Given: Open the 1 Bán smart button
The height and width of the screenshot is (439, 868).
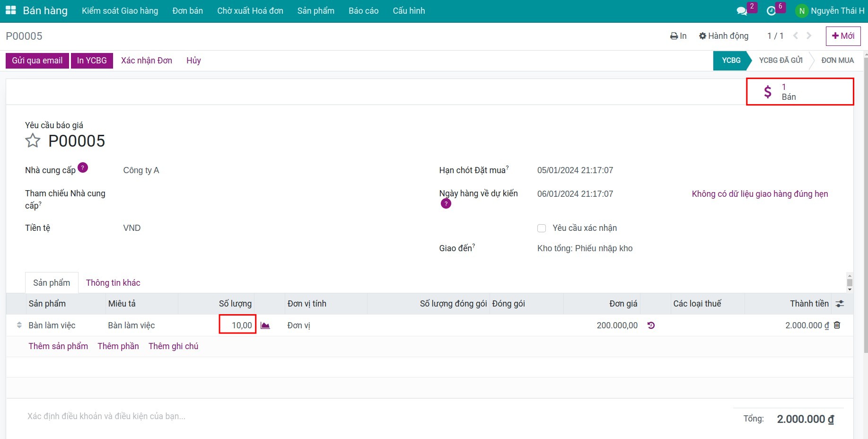Looking at the screenshot, I should point(800,92).
